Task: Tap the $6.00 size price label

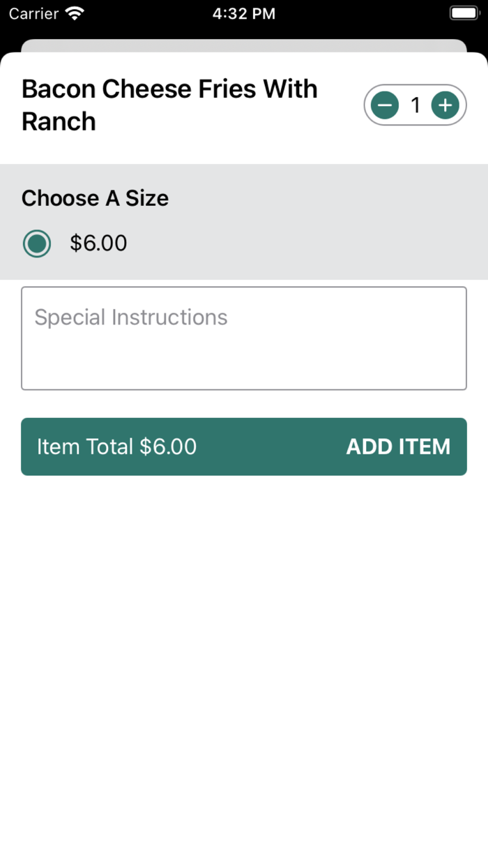Action: (98, 244)
